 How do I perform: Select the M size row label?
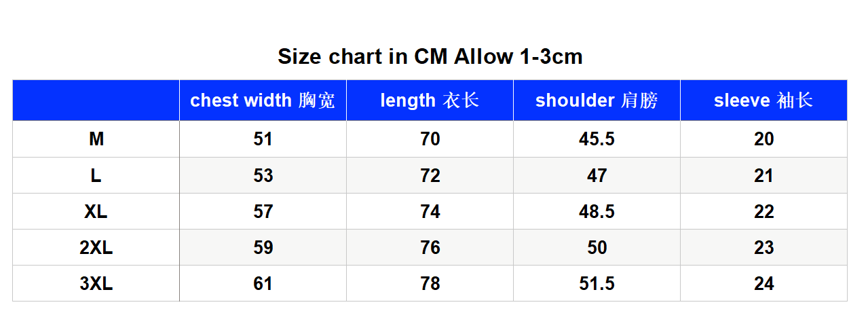(x=96, y=139)
